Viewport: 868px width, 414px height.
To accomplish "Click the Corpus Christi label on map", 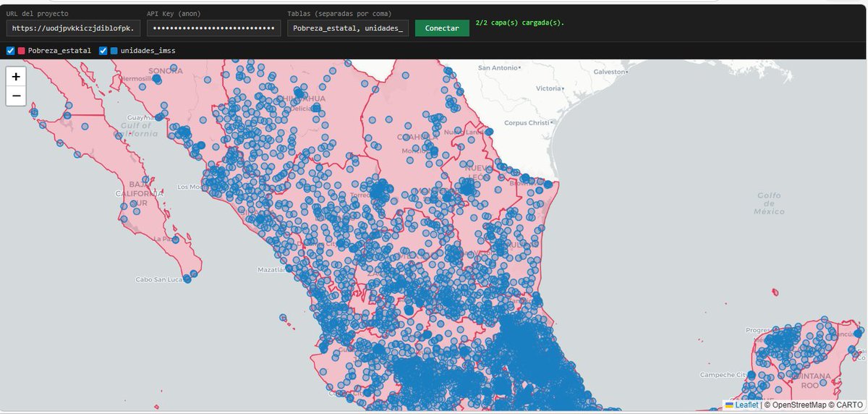I will [x=527, y=122].
